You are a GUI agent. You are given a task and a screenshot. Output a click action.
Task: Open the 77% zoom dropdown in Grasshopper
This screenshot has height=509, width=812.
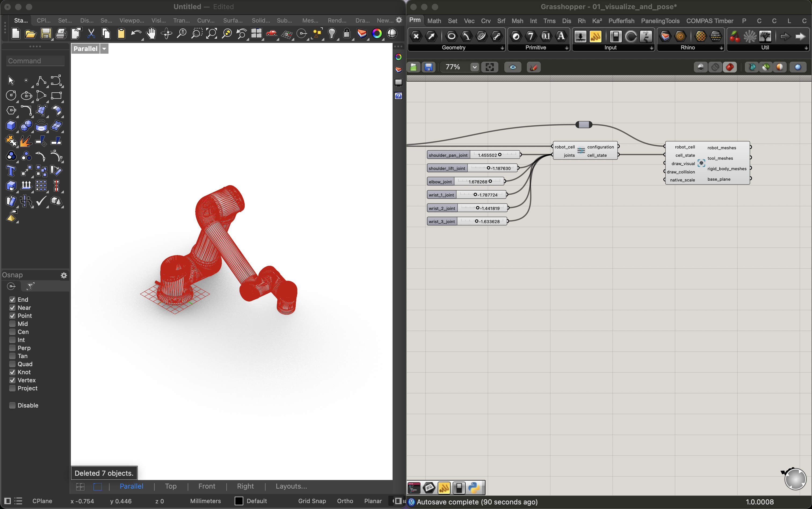475,67
